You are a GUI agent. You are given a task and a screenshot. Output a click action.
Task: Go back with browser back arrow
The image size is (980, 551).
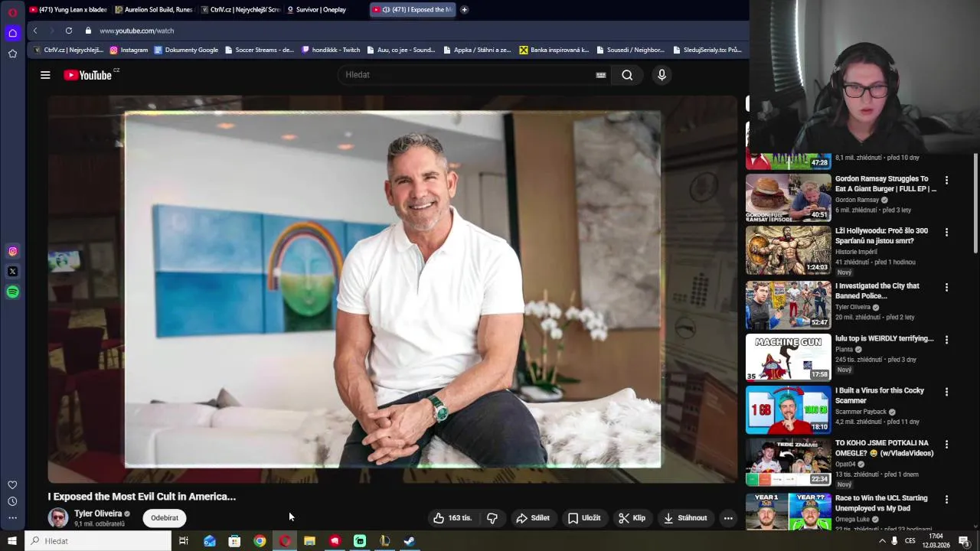[34, 31]
